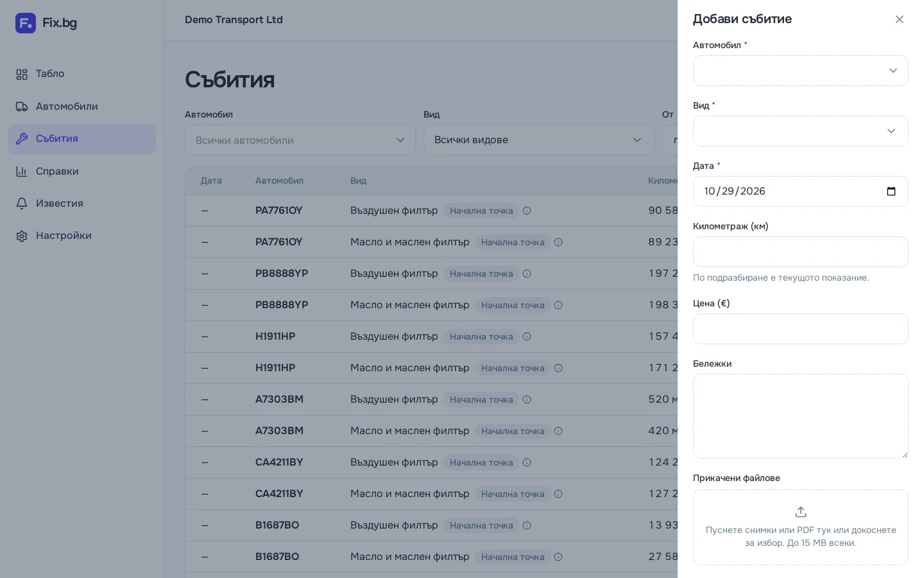The image size is (924, 578).
Task: Click the Настройки gear icon
Action: click(x=22, y=236)
